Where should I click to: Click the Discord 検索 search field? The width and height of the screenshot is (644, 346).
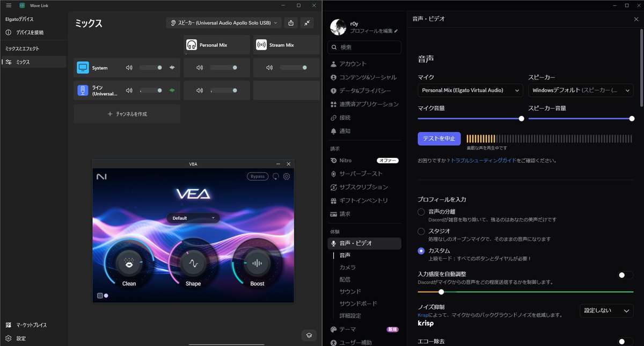tap(364, 47)
